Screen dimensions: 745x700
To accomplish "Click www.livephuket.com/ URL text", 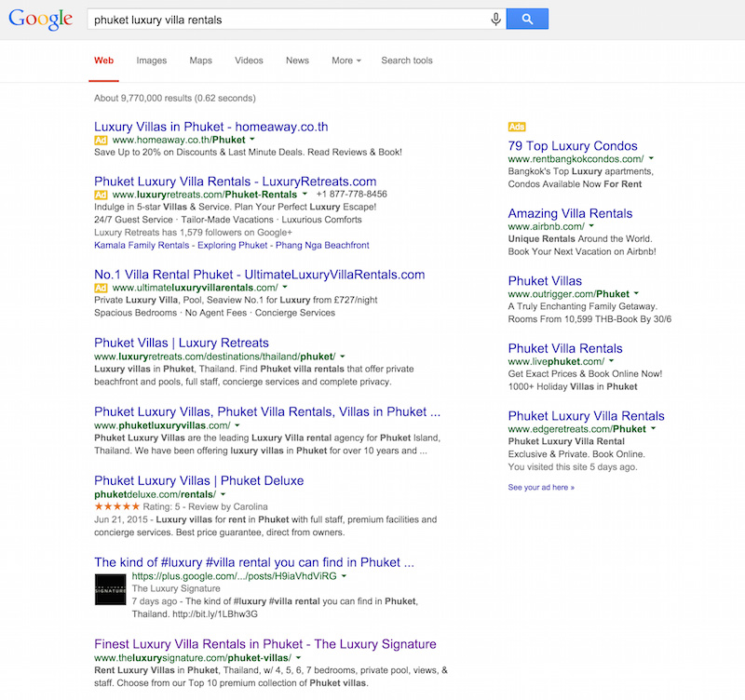I will coord(556,361).
